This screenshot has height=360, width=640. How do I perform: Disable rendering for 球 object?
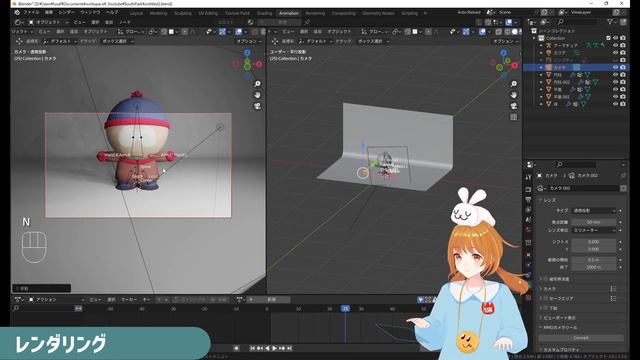click(x=623, y=104)
